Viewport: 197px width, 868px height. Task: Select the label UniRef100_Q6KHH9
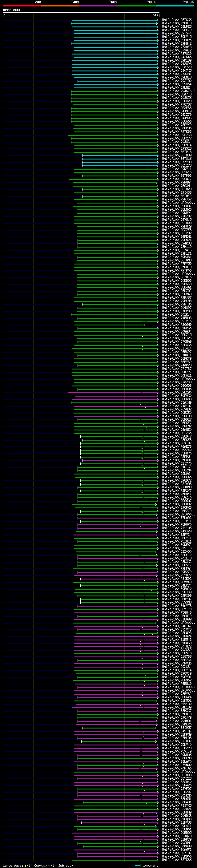pos(177,812)
